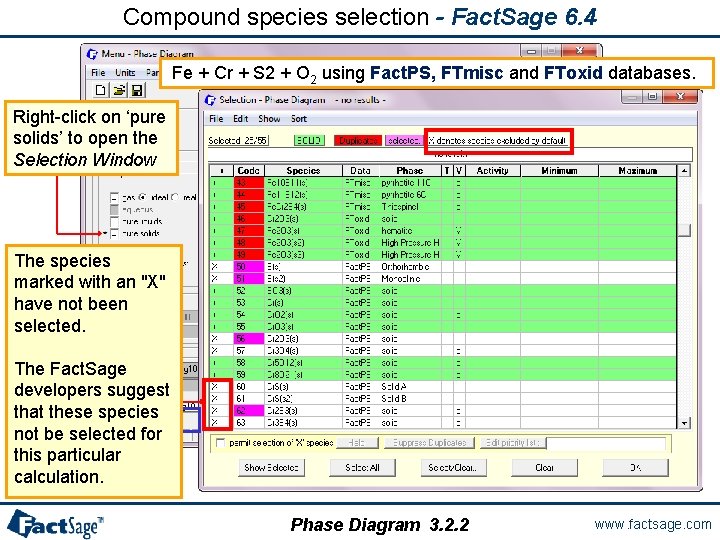Screen dimensions: 720x540
Task: Click the Data column header
Action: 360,171
